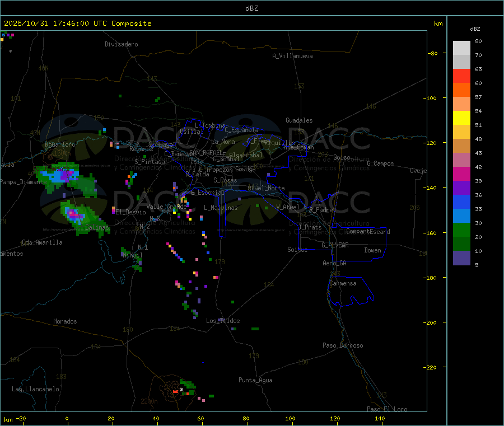
Task: Click the J_Prats place label
Action: (x=310, y=227)
